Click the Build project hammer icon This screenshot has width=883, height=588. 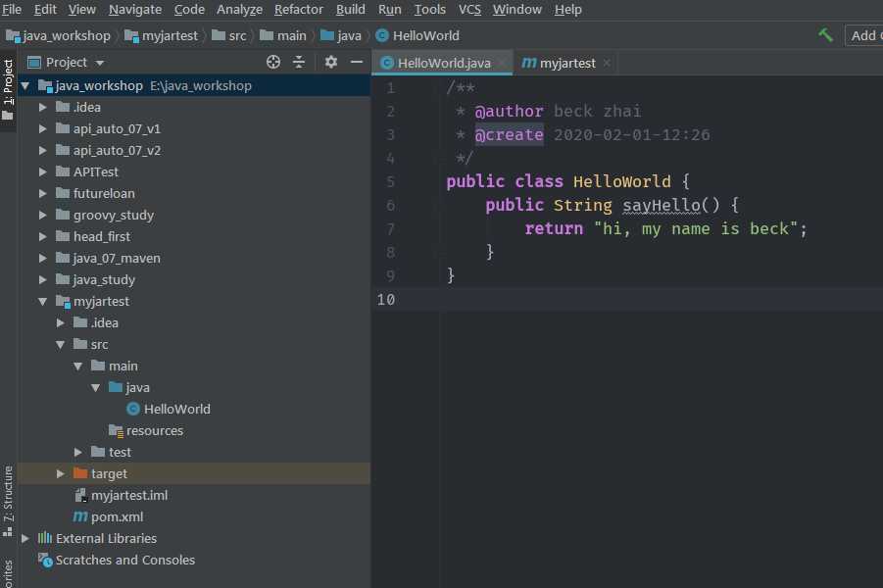(825, 35)
